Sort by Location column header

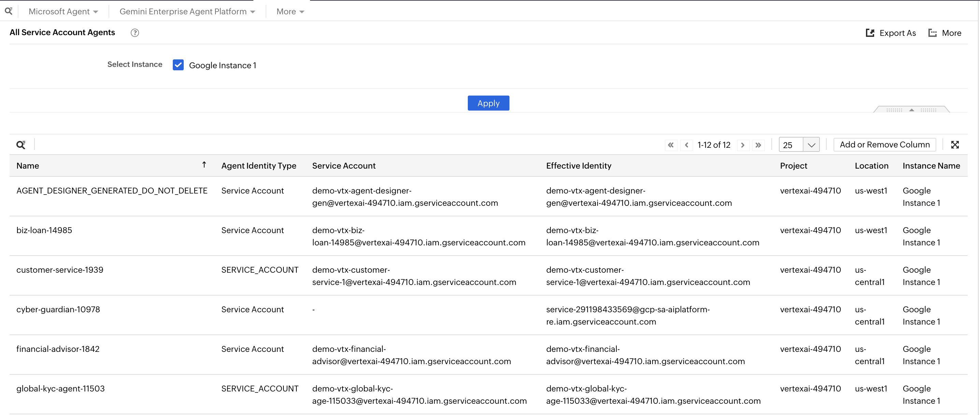[x=871, y=166]
